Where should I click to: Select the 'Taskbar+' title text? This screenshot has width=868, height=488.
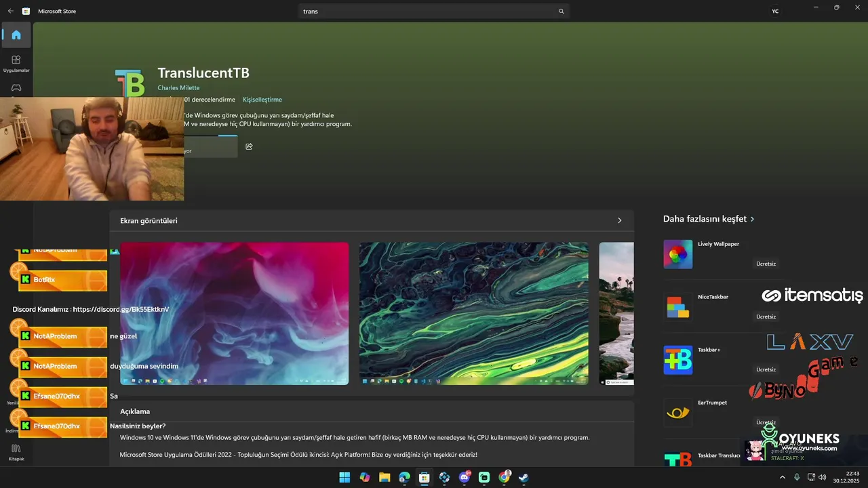click(709, 350)
